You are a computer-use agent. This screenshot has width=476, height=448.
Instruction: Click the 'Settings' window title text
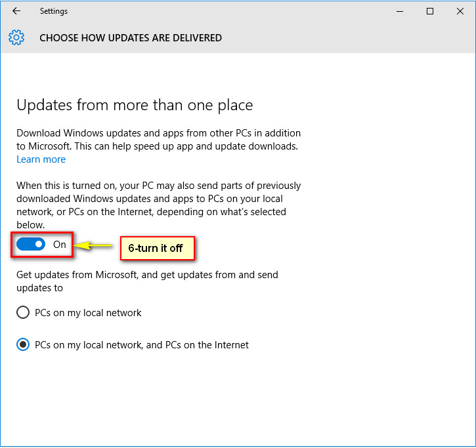coord(53,11)
